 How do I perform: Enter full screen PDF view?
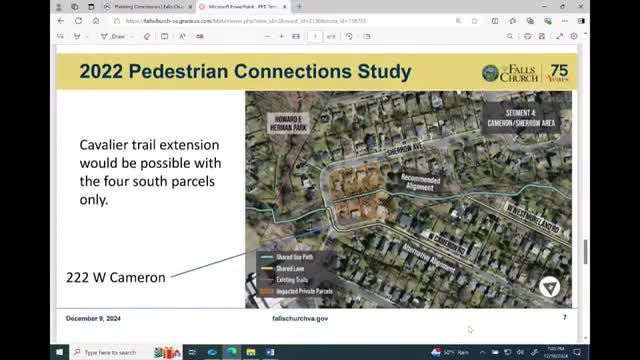click(560, 36)
